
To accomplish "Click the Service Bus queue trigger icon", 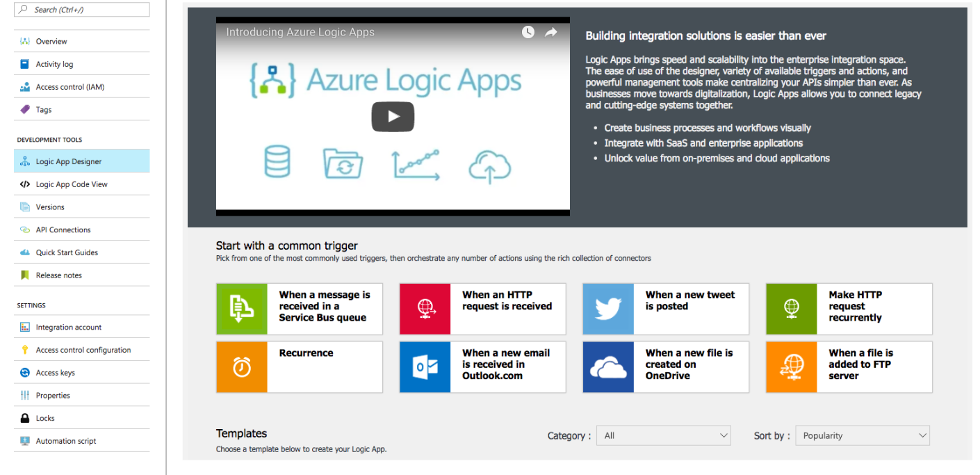I will tap(241, 309).
